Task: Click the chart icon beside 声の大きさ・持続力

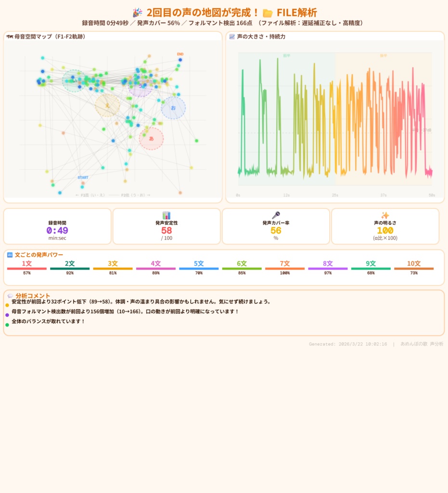Action: 232,37
